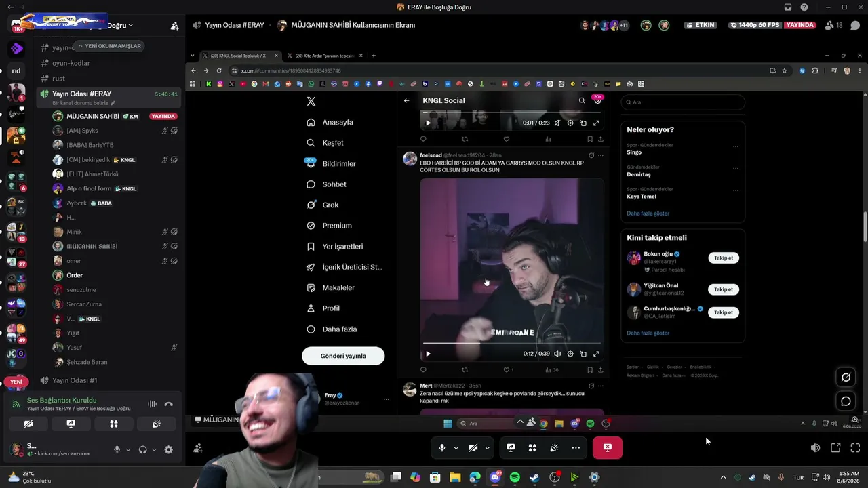Expand headphone output options arrow
The image size is (868, 488).
[154, 449]
